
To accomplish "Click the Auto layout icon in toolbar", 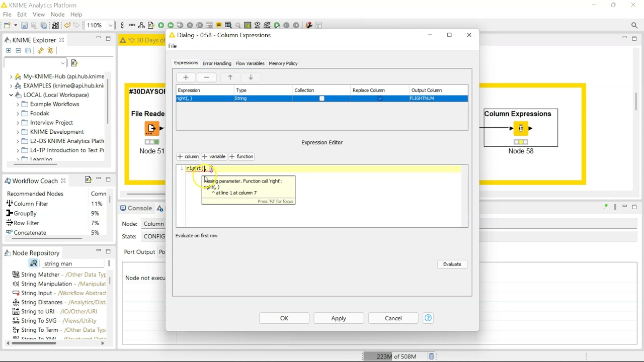I will point(141,25).
